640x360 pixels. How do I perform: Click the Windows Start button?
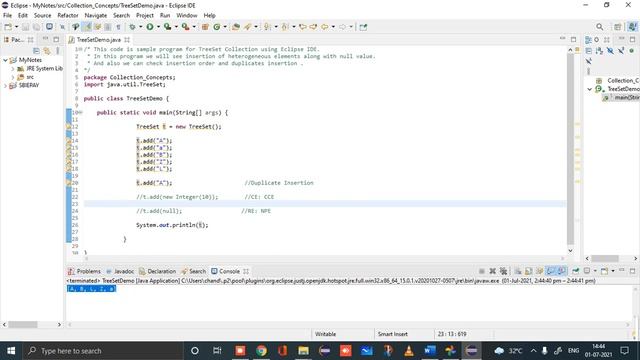click(11, 351)
